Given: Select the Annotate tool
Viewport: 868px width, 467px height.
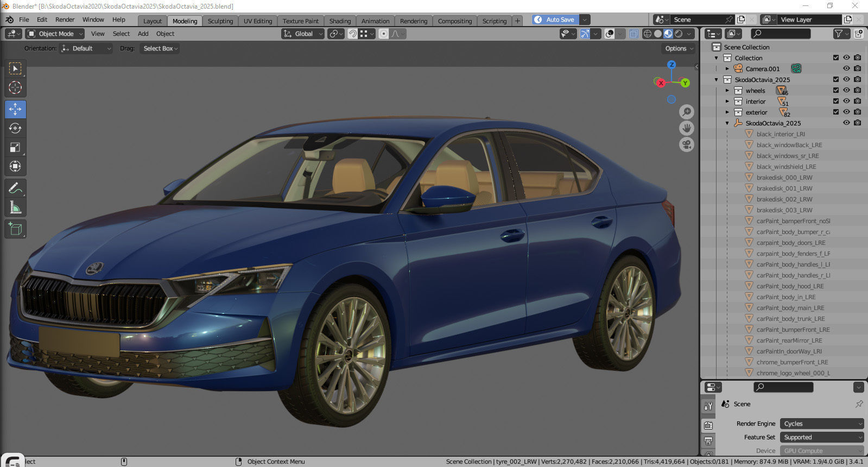Looking at the screenshot, I should tap(15, 188).
